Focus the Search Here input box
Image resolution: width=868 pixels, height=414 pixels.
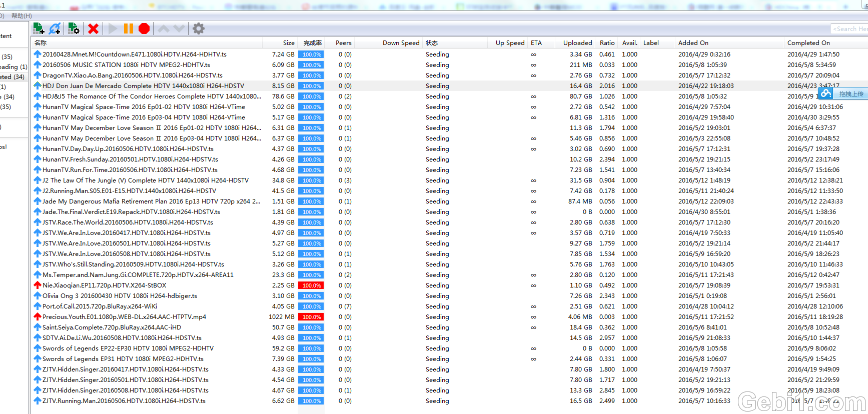coord(849,29)
